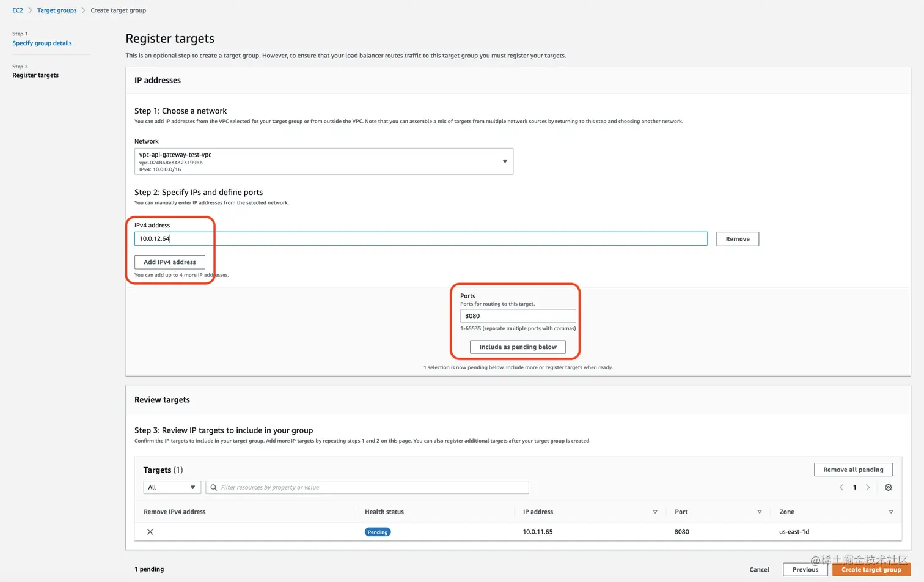Expand the All health status filter
The image size is (924, 582).
click(x=172, y=487)
